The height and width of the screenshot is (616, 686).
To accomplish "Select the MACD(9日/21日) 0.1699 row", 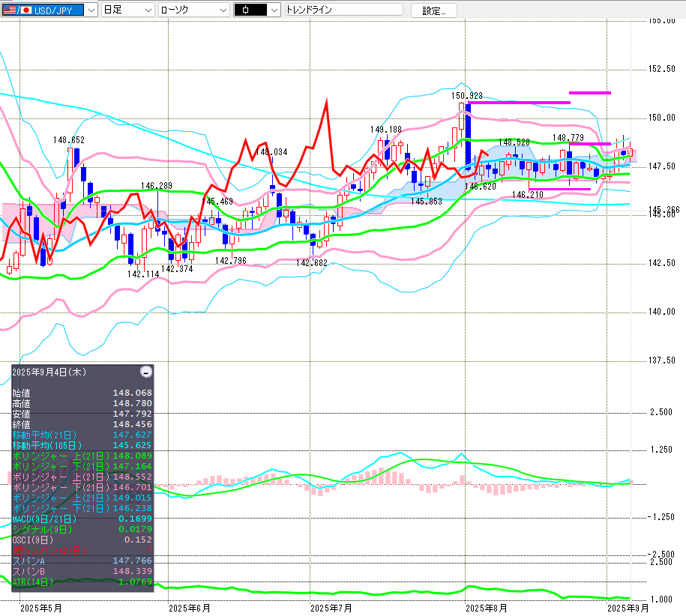I will pos(82,519).
